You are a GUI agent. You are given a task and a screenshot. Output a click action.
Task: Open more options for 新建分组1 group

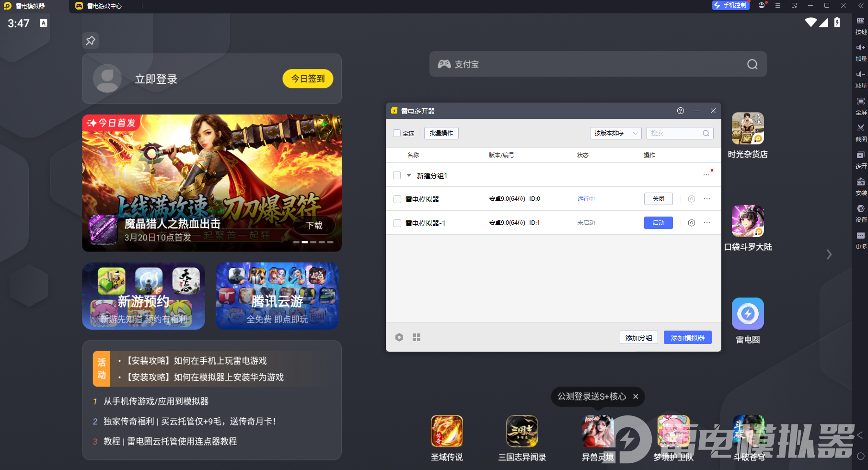click(x=707, y=175)
